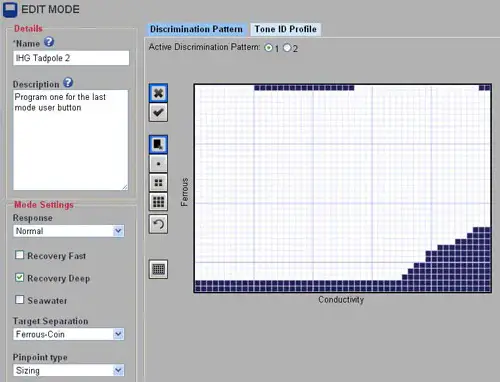500x382 pixels.
Task: Select the accept (checkmark) pattern tool
Action: 158,112
